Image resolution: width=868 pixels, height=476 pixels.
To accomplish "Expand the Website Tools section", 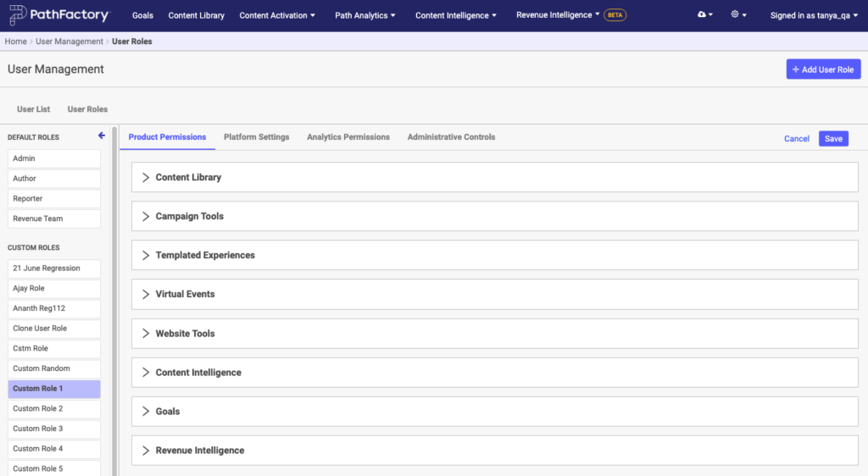I will 494,334.
